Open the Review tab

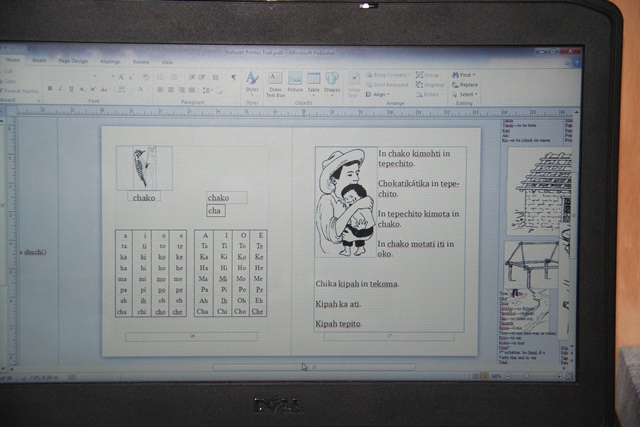(x=141, y=62)
